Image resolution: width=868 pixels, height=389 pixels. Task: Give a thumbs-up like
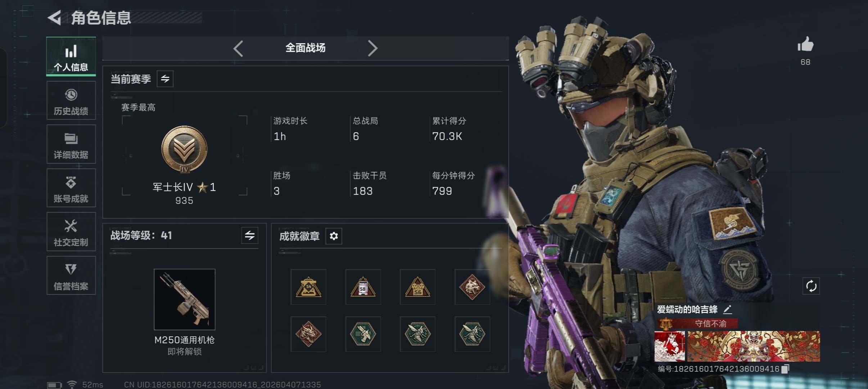tap(805, 45)
